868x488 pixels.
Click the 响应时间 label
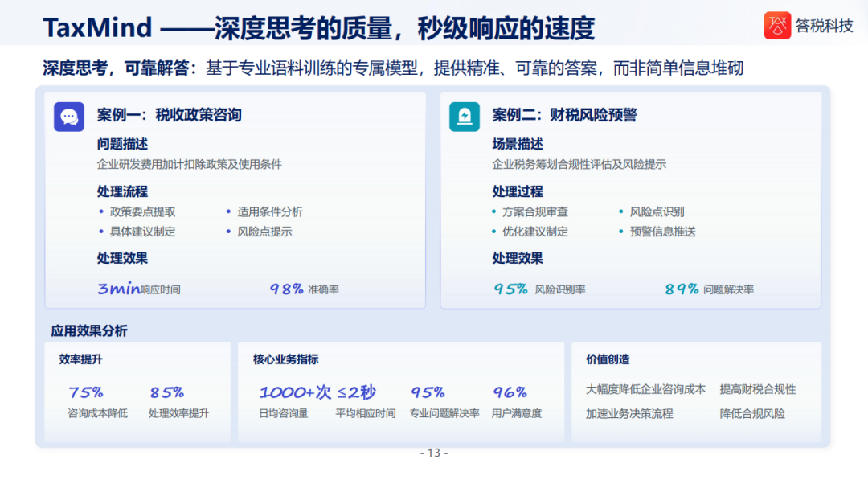[161, 289]
